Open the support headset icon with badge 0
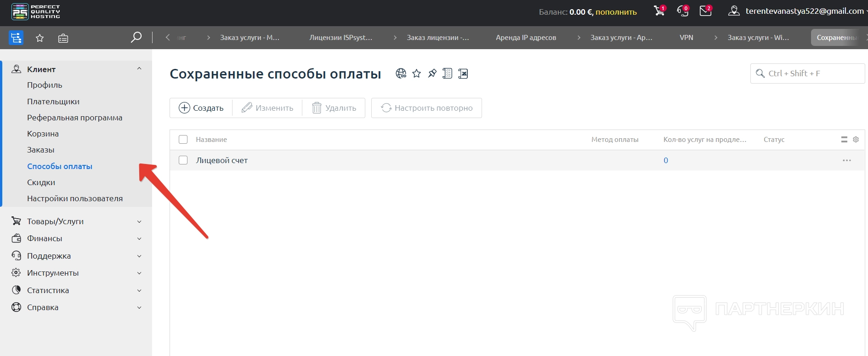This screenshot has height=356, width=868. [683, 11]
